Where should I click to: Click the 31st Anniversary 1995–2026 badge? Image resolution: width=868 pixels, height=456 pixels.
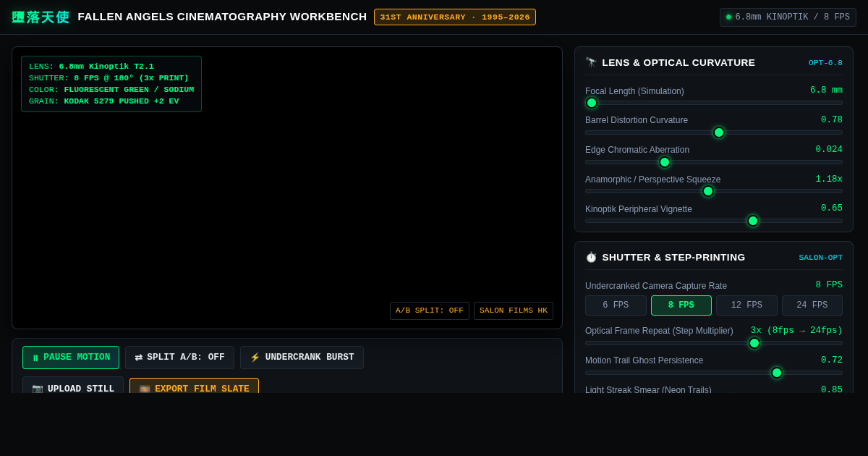click(x=455, y=17)
